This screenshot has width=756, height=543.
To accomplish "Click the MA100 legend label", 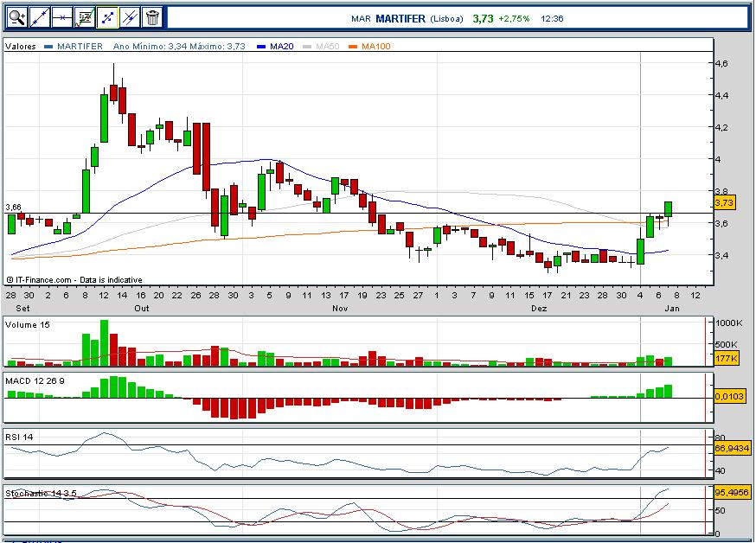I will [376, 46].
